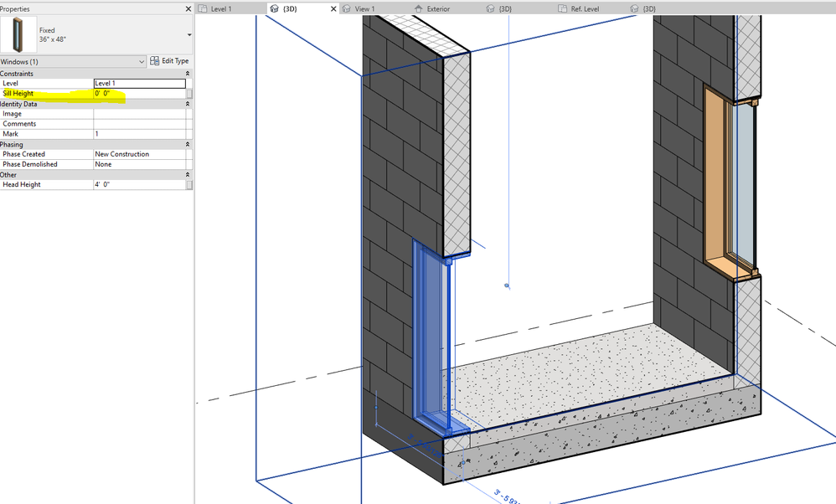Collapse the Constraints section

(x=188, y=73)
